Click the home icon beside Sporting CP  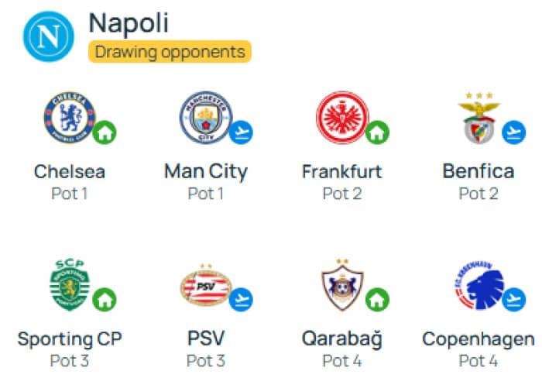coord(105,300)
